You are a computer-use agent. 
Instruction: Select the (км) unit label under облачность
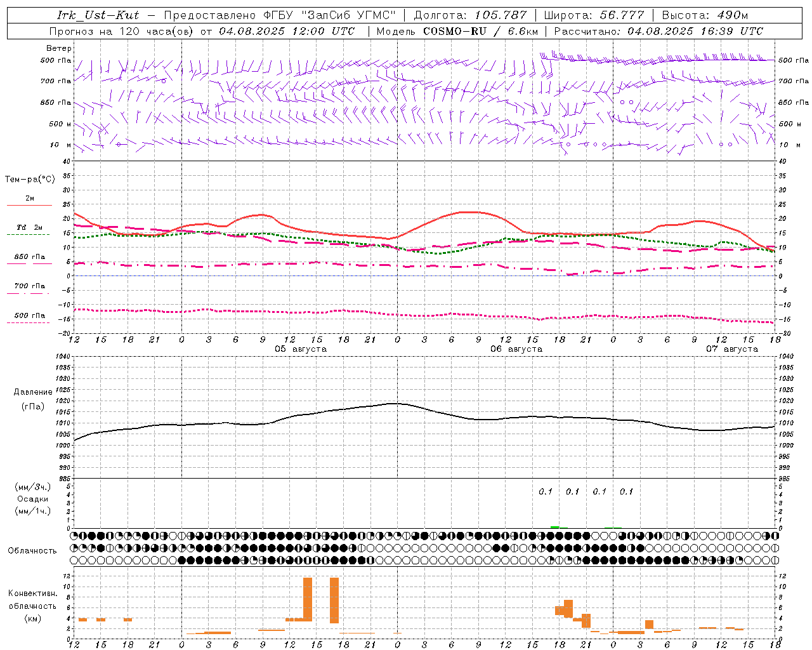click(33, 618)
